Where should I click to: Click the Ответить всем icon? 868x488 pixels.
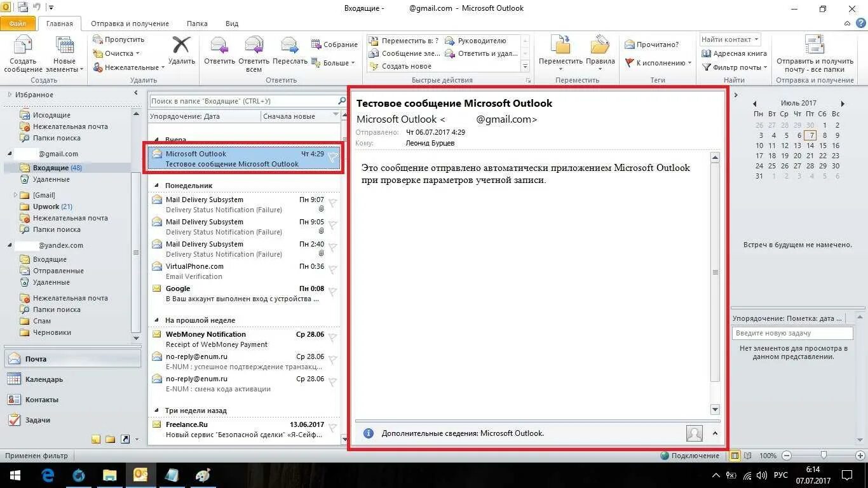(254, 45)
